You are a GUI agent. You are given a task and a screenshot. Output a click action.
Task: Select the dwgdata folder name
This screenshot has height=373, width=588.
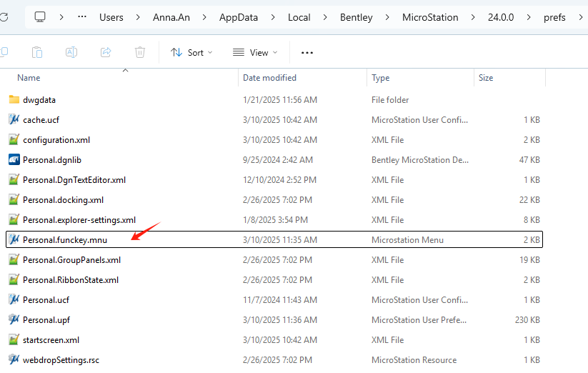tap(39, 100)
